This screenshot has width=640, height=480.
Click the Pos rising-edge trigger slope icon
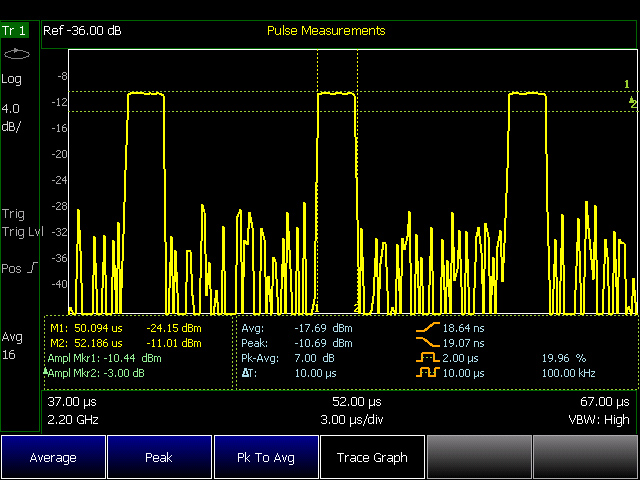tap(32, 268)
